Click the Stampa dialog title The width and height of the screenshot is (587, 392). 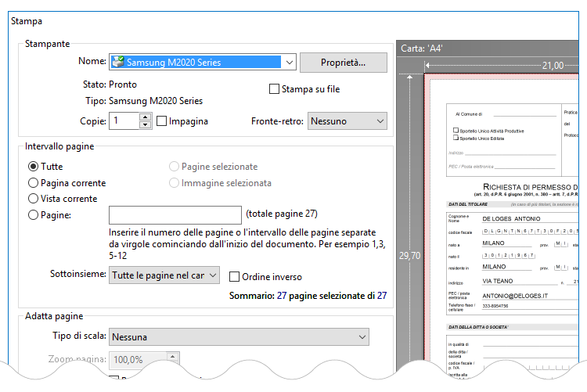(x=26, y=21)
